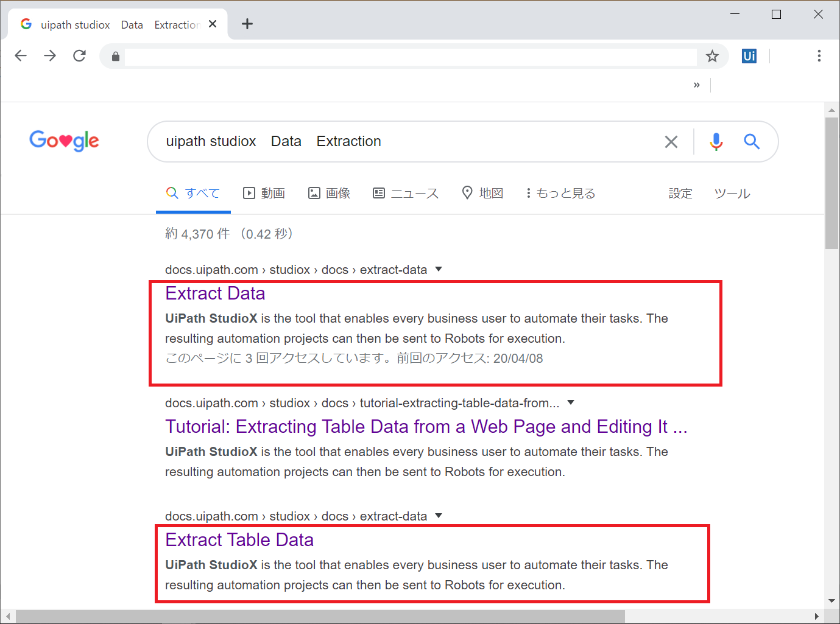
Task: Click the horizontal scrollbar right arrow
Action: [x=817, y=616]
